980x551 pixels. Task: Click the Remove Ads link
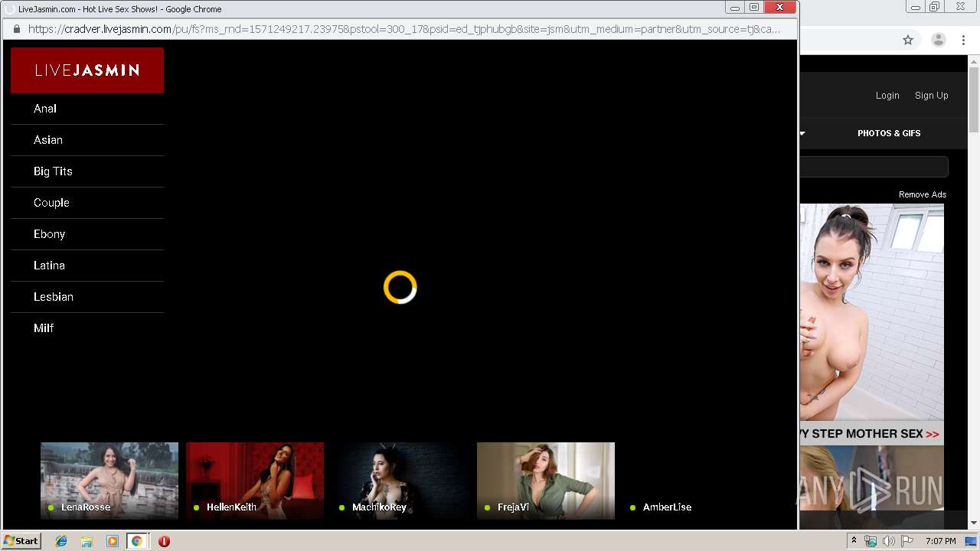coord(923,194)
